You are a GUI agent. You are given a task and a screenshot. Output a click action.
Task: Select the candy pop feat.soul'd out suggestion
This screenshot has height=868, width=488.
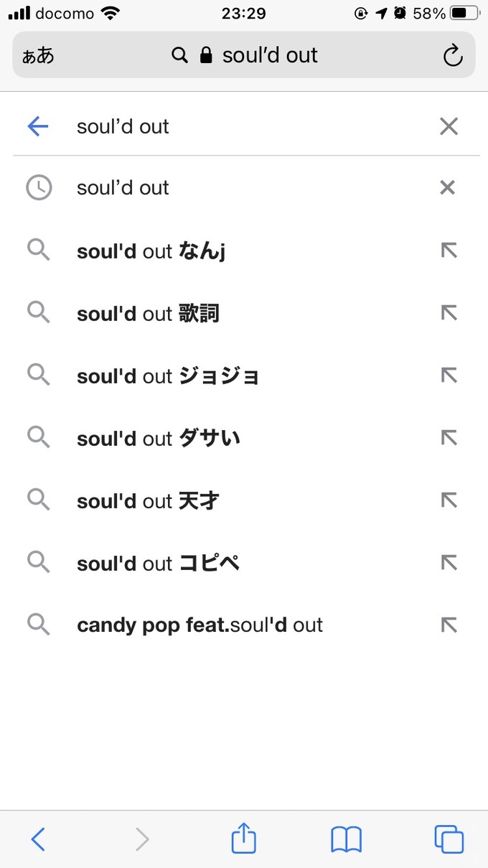pyautogui.click(x=199, y=625)
